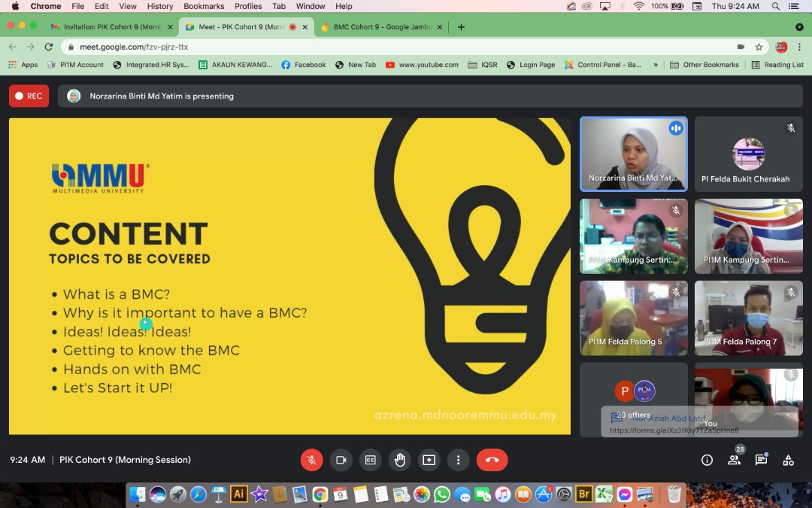Screen dimensions: 812x508
Task: Toggle the camera button
Action: (x=341, y=460)
